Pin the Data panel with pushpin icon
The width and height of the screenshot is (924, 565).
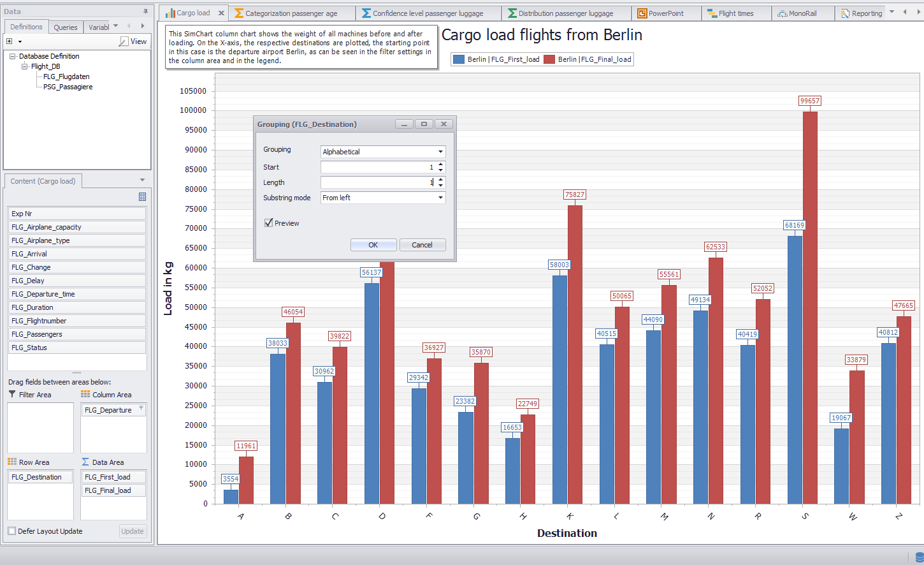[145, 11]
